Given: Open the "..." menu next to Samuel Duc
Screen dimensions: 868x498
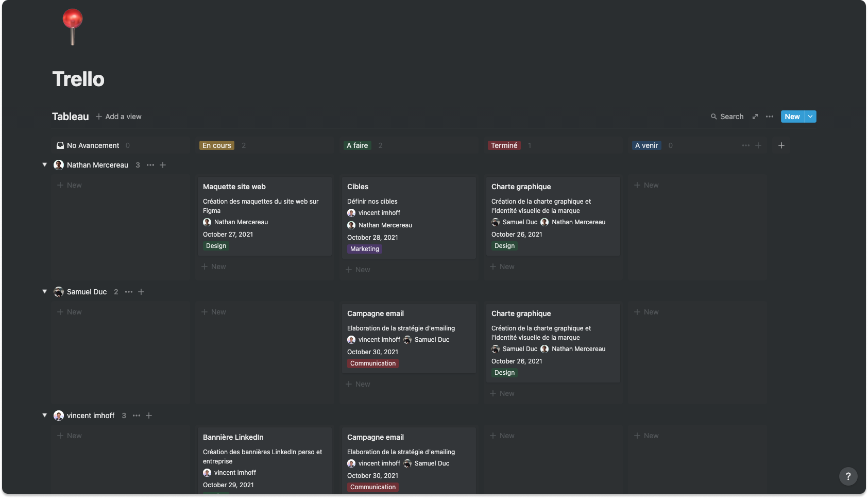Looking at the screenshot, I should (x=128, y=292).
